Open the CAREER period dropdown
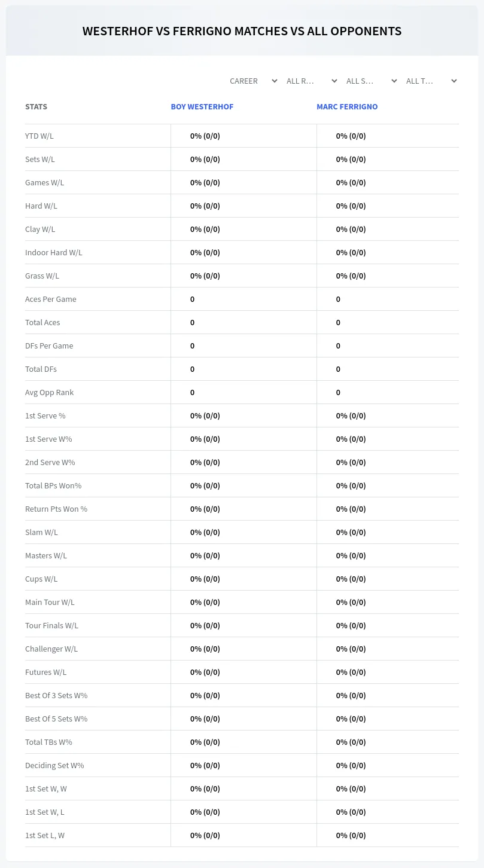This screenshot has height=868, width=484. point(252,81)
